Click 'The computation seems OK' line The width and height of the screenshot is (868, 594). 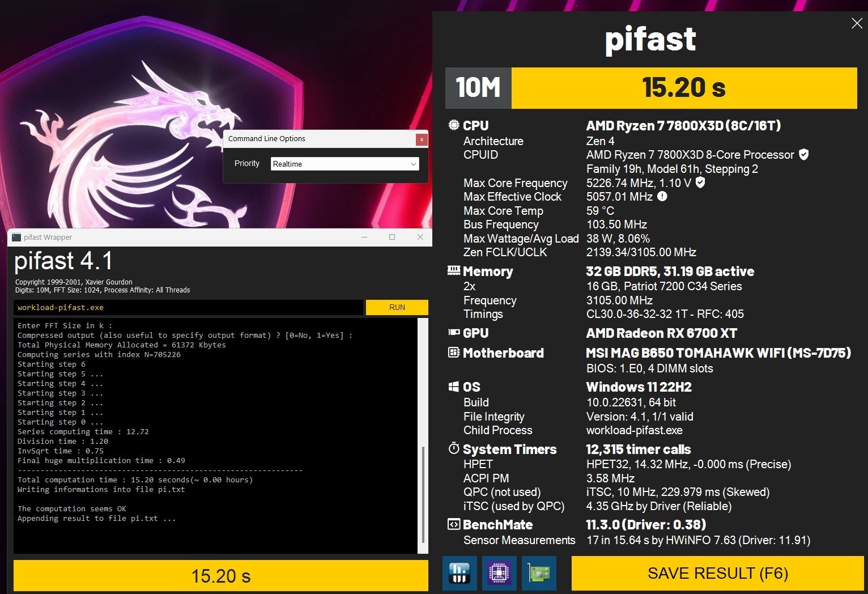[72, 508]
